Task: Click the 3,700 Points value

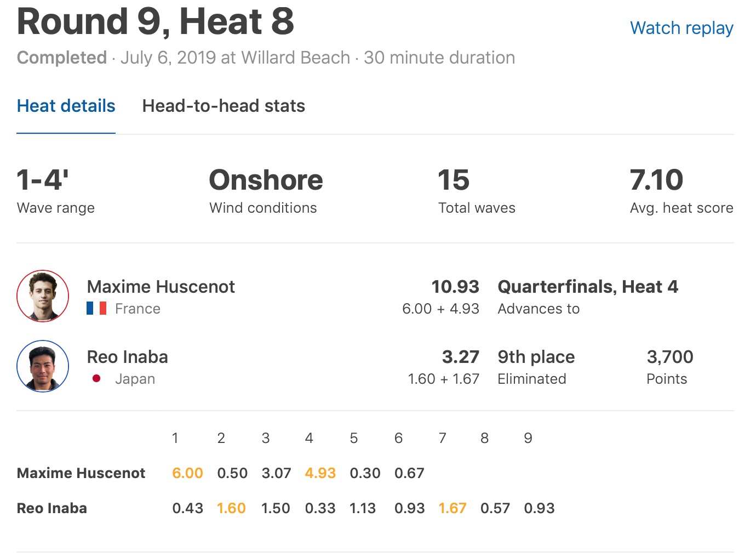Action: coord(669,357)
